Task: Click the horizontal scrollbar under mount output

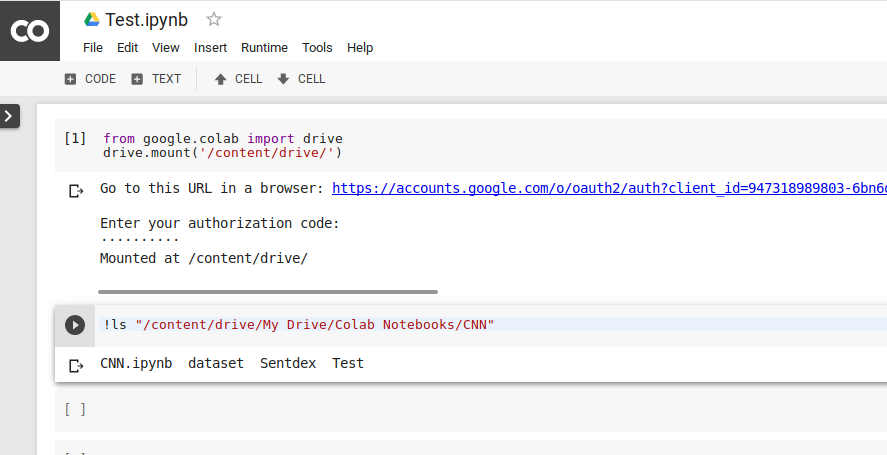Action: 268,292
